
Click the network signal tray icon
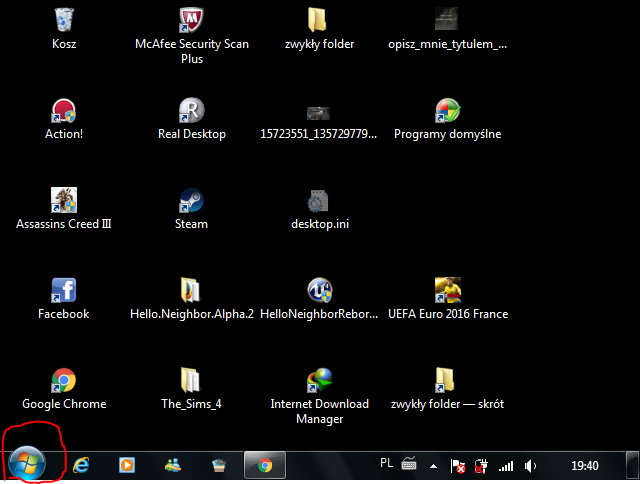pyautogui.click(x=506, y=466)
